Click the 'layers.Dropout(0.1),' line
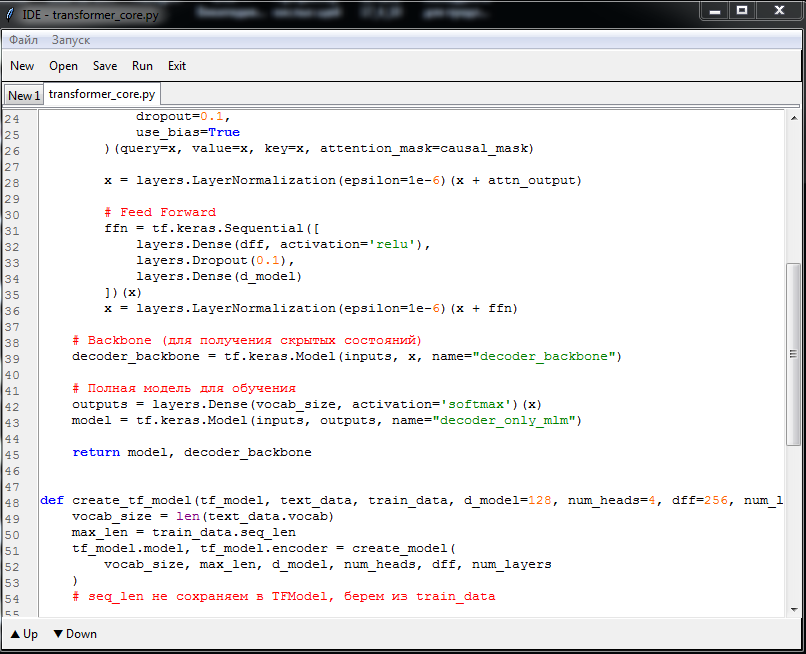Viewport: 806px width, 654px height. tap(215, 260)
